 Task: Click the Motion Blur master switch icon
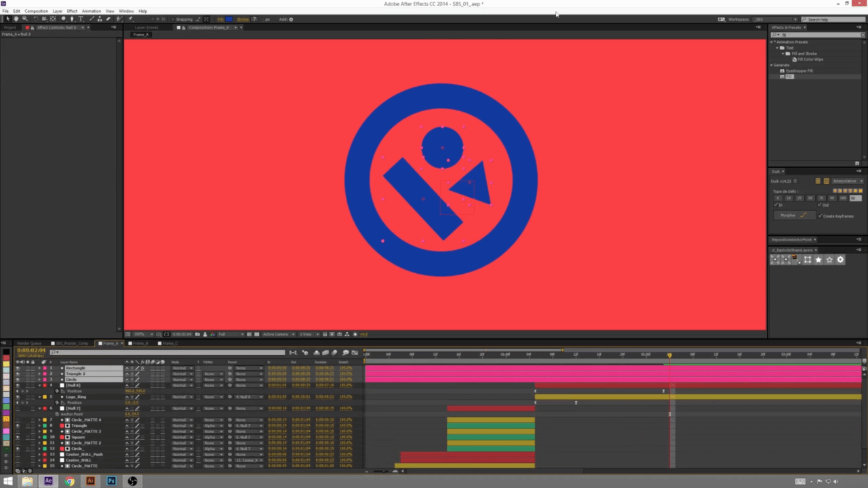333,352
